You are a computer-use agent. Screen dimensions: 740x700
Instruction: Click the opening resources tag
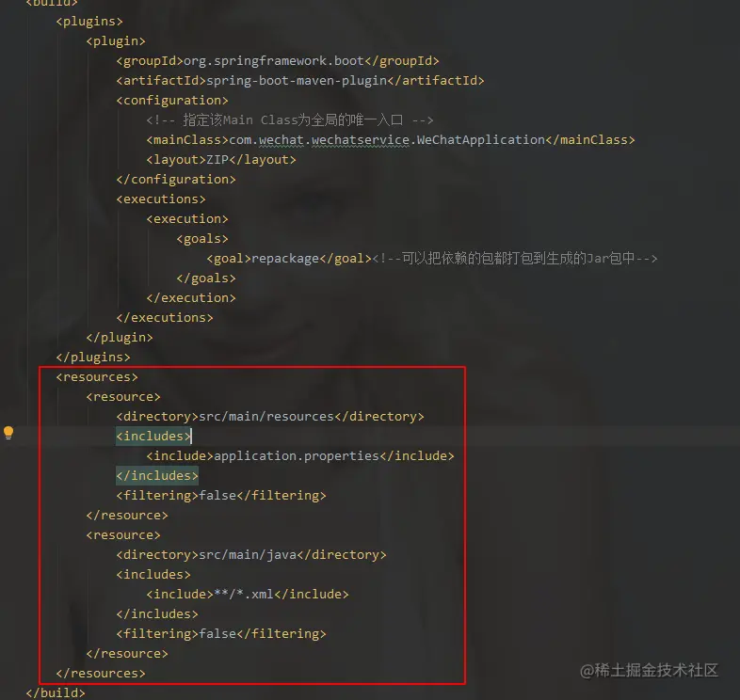97,377
